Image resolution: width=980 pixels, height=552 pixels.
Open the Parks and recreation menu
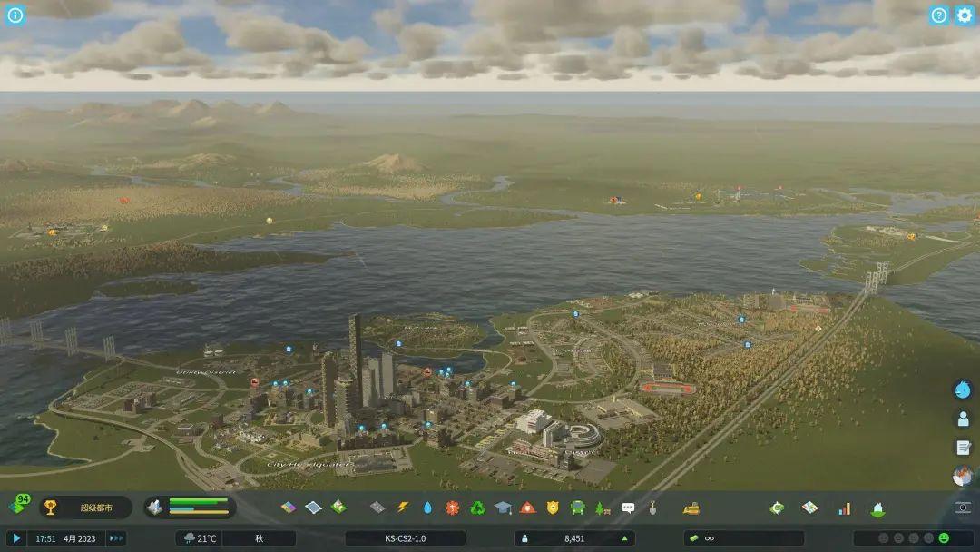click(x=603, y=508)
